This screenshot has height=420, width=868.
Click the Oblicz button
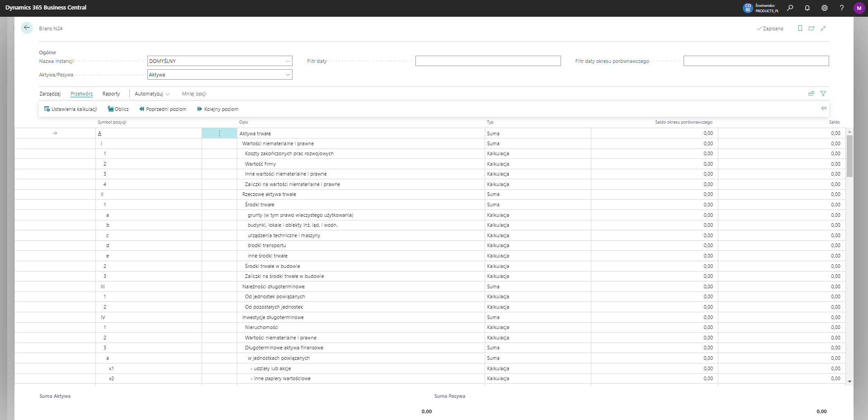point(118,109)
